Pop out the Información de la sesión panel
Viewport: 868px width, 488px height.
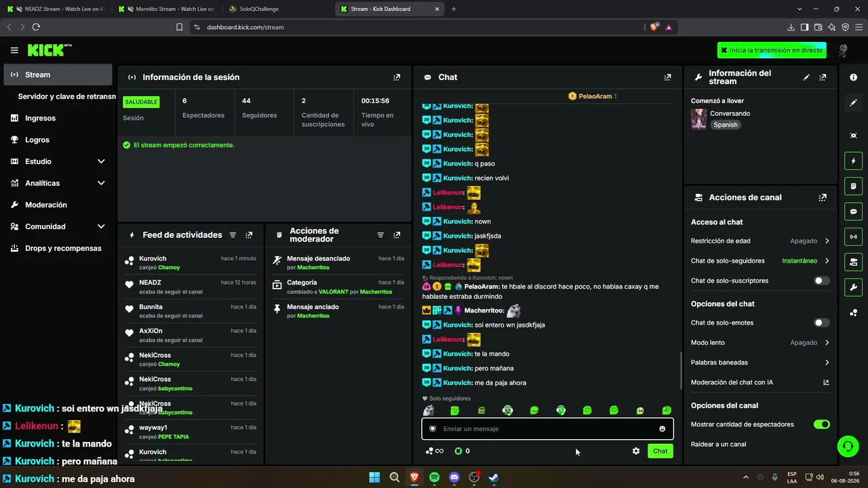pos(397,77)
